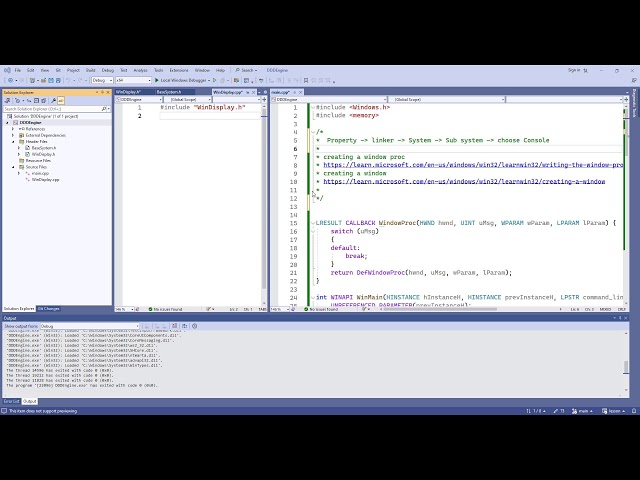
Task: Open the Edit menu
Action: pyautogui.click(x=31, y=70)
